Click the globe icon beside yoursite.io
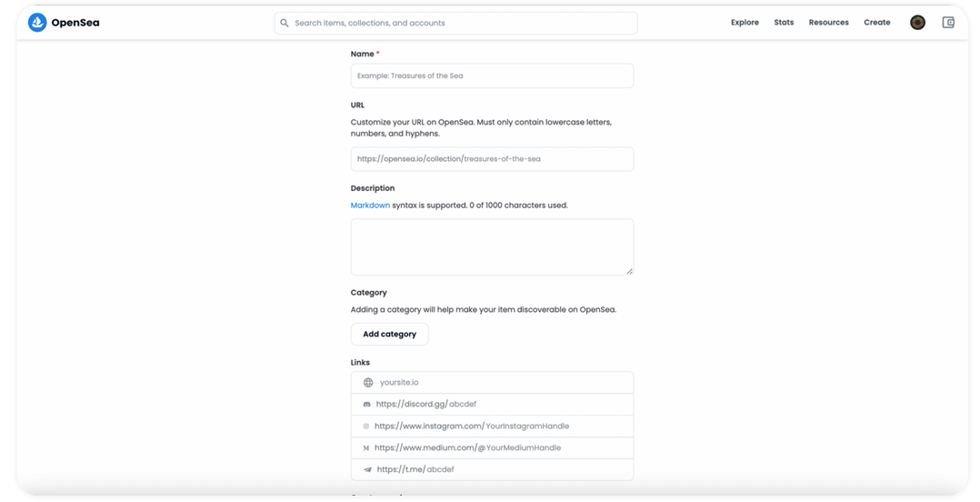The image size is (980, 502). pyautogui.click(x=368, y=383)
